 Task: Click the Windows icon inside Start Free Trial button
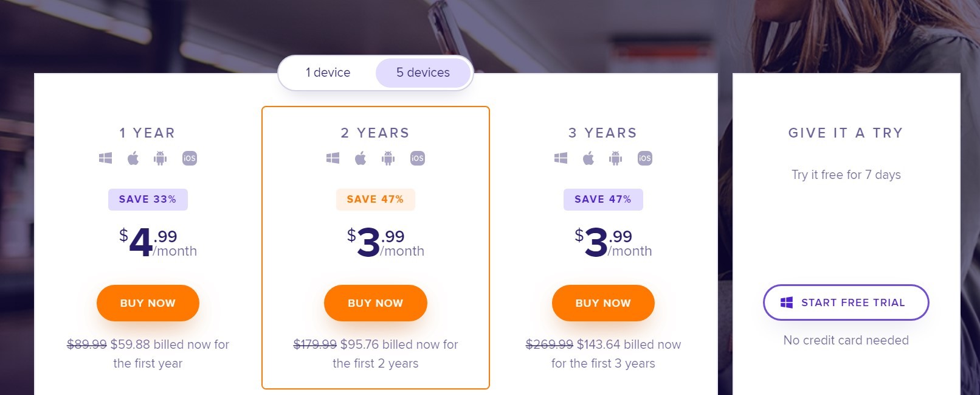click(x=787, y=302)
